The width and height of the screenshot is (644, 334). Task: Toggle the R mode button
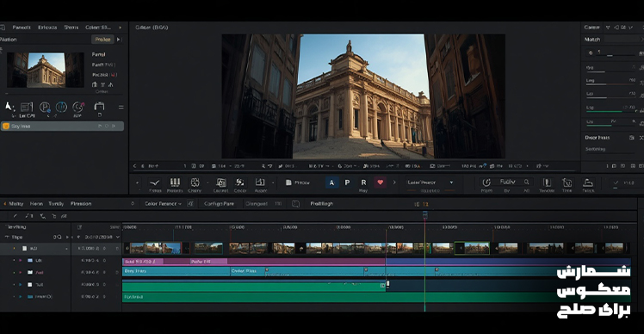tap(363, 182)
